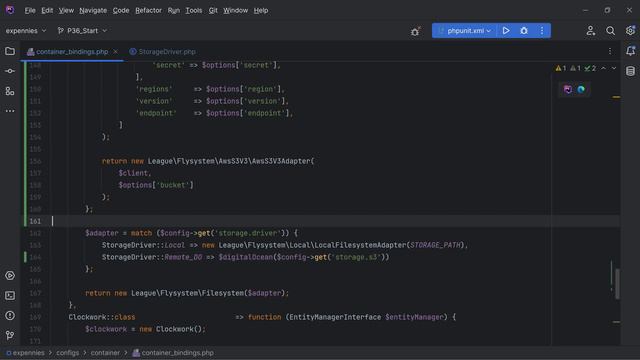Open the Help menu

(261, 10)
